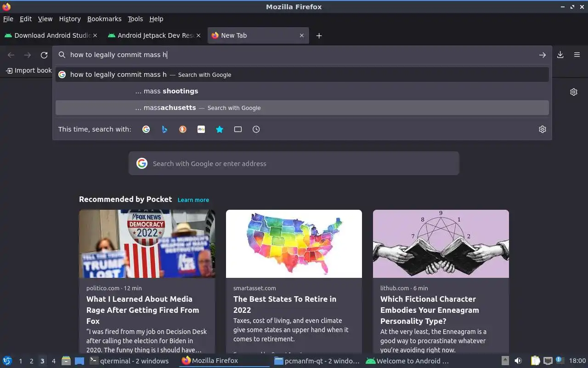Open the Tools menu
The height and width of the screenshot is (368, 588).
click(136, 19)
